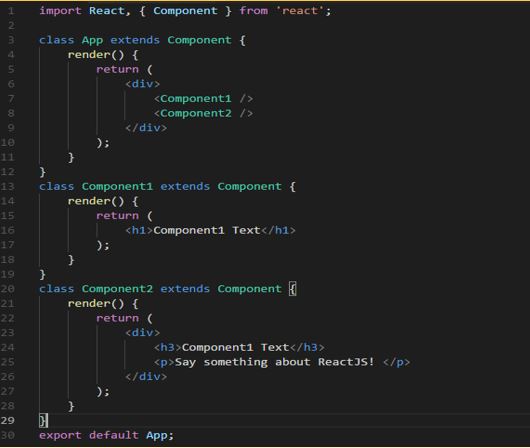Click 'App' in class declaration

[x=92, y=40]
